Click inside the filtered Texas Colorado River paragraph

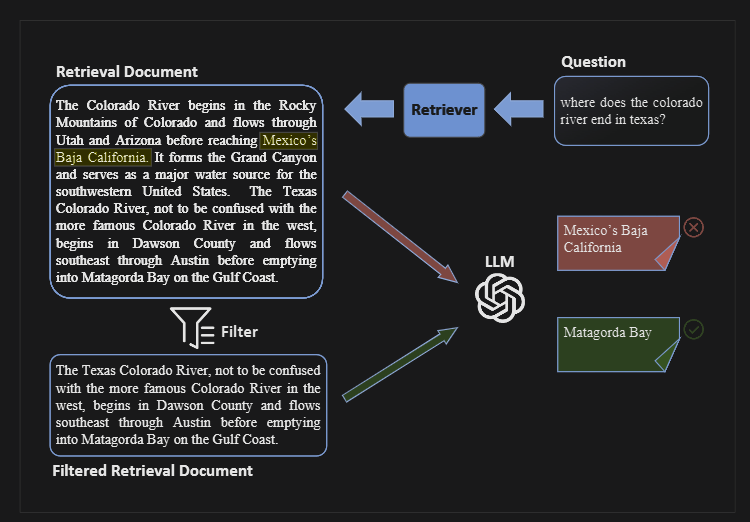188,405
